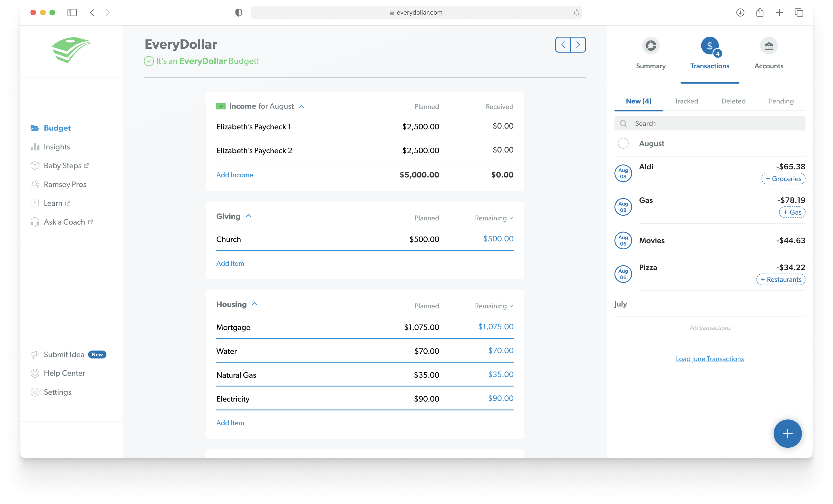Click Elizabeth's Paycheck 2 planned $2,500.00

pyautogui.click(x=420, y=151)
